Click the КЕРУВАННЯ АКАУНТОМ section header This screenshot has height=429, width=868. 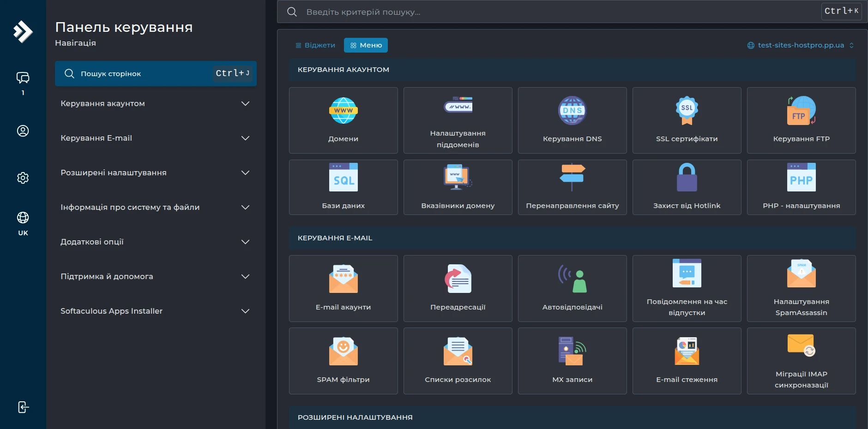click(572, 70)
